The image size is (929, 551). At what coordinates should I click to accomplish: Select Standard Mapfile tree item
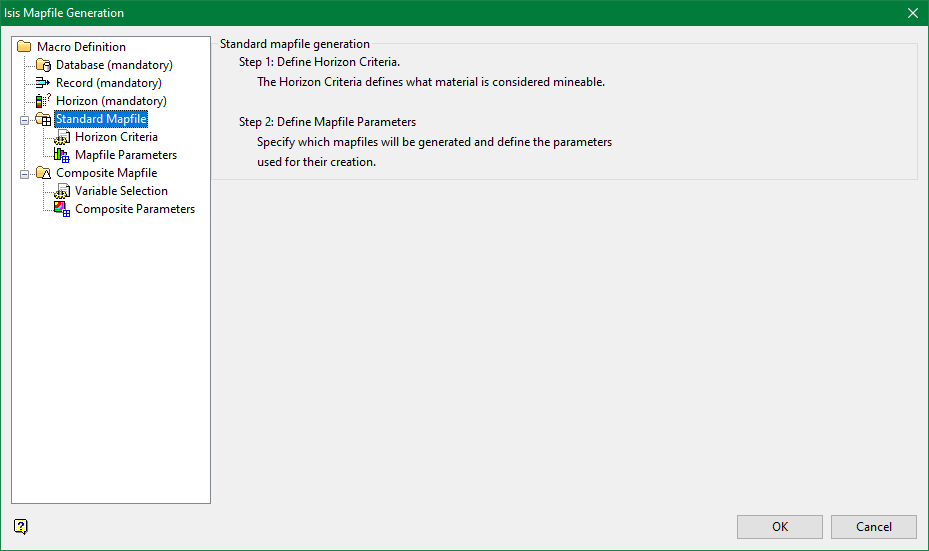101,119
